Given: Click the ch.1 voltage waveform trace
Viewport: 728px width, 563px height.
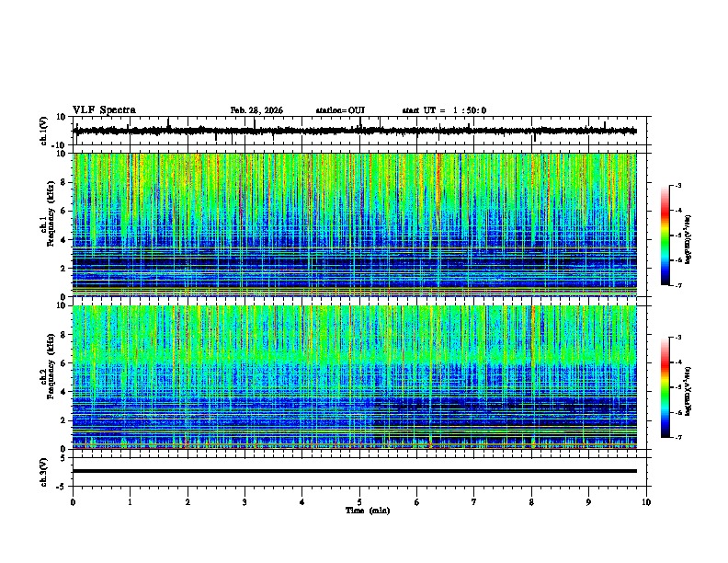Looking at the screenshot, I should 354,131.
